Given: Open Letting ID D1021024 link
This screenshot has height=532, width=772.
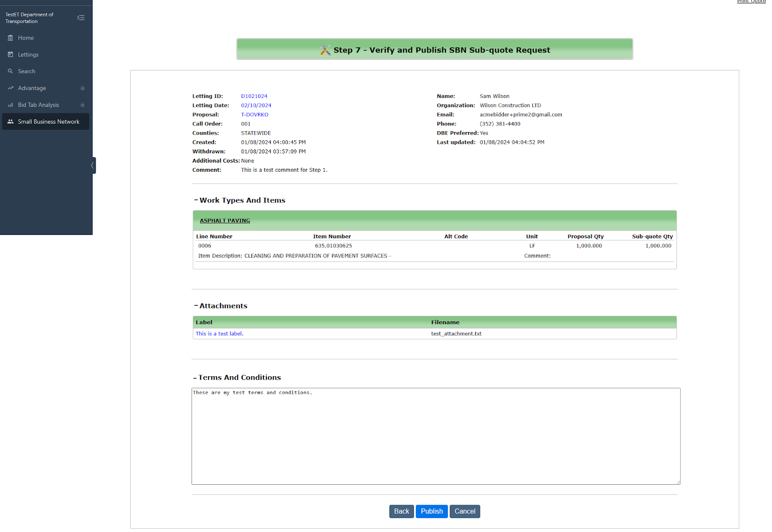Looking at the screenshot, I should point(254,96).
